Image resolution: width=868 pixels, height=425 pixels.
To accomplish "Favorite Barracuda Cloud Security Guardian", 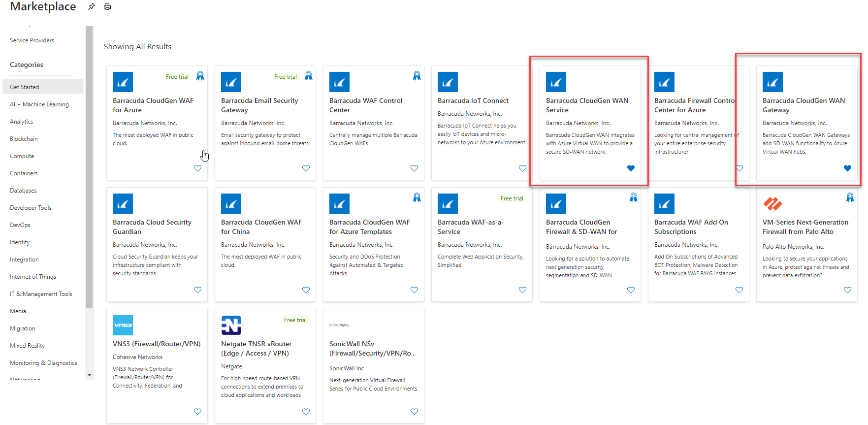I will [x=197, y=290].
